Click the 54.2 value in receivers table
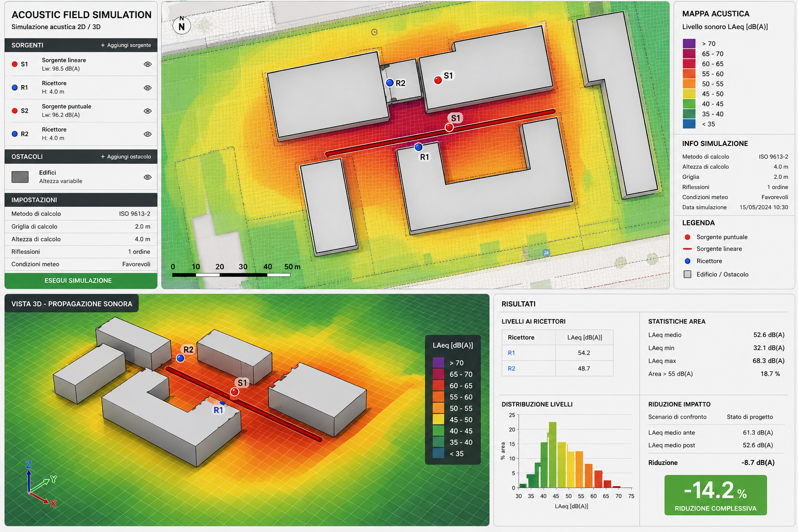 coord(584,353)
